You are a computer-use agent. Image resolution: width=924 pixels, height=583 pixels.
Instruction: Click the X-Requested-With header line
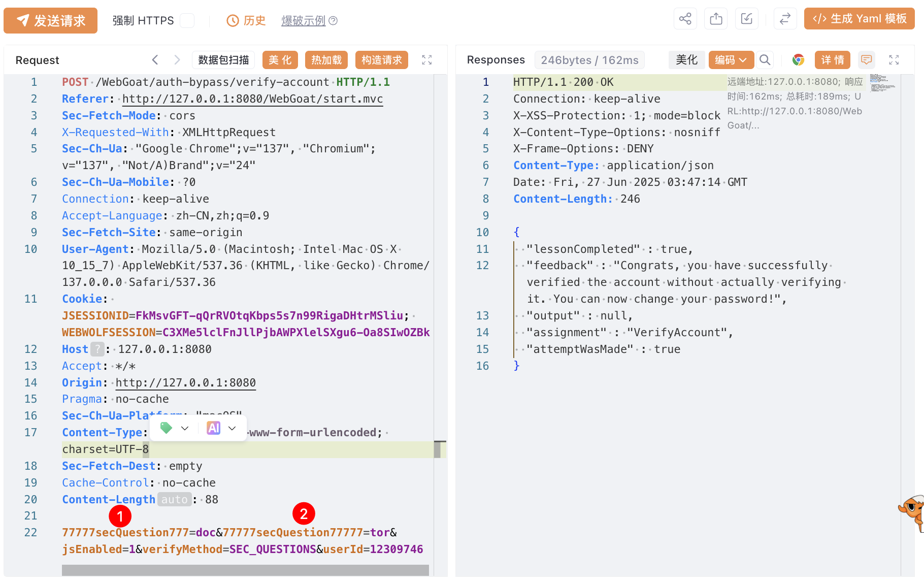169,133
